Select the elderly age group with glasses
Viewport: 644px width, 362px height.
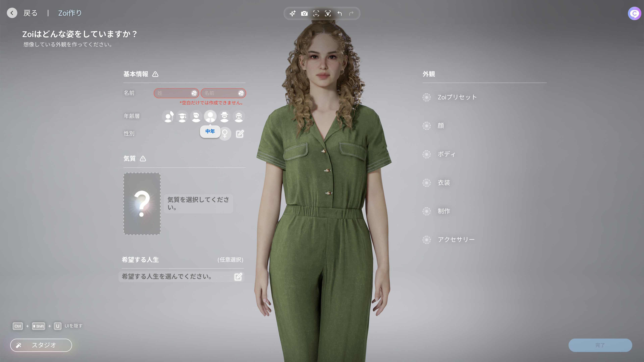tap(239, 116)
